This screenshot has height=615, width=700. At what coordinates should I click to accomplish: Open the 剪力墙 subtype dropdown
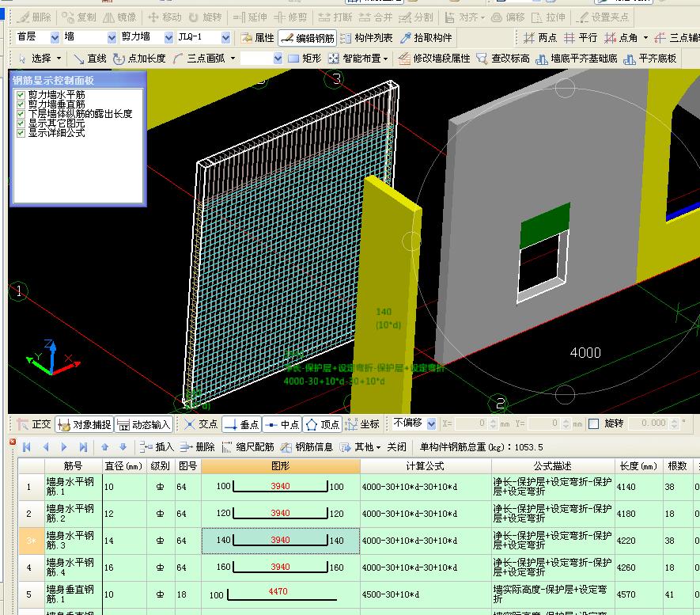click(x=168, y=37)
